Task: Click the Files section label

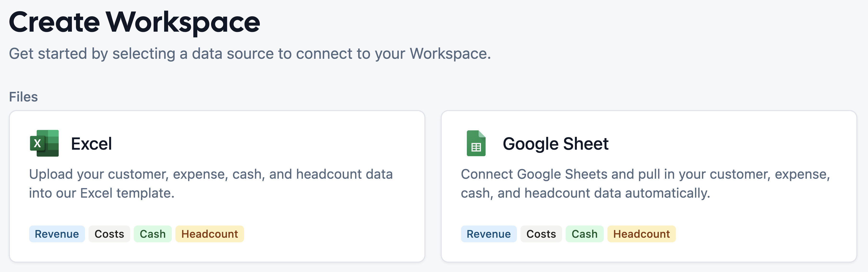Action: click(x=23, y=97)
